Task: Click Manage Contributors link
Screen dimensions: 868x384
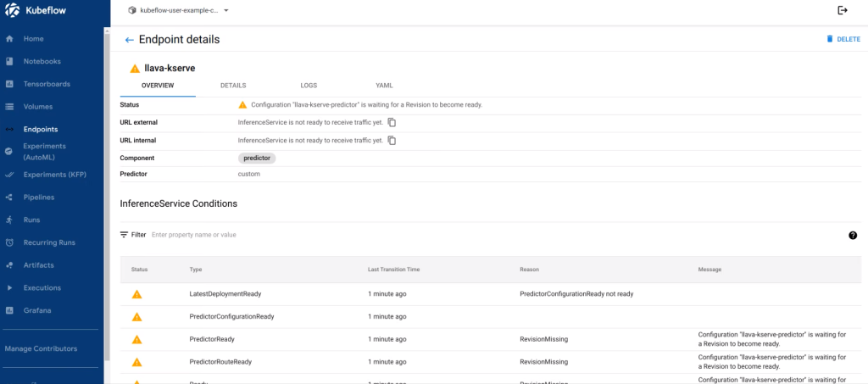Action: (41, 348)
